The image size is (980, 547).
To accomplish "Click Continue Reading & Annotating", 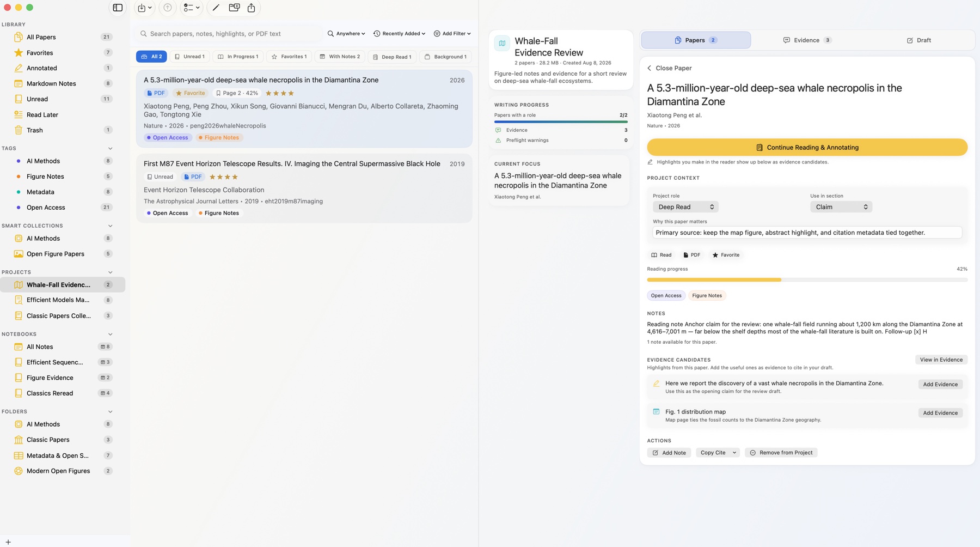I will point(807,148).
